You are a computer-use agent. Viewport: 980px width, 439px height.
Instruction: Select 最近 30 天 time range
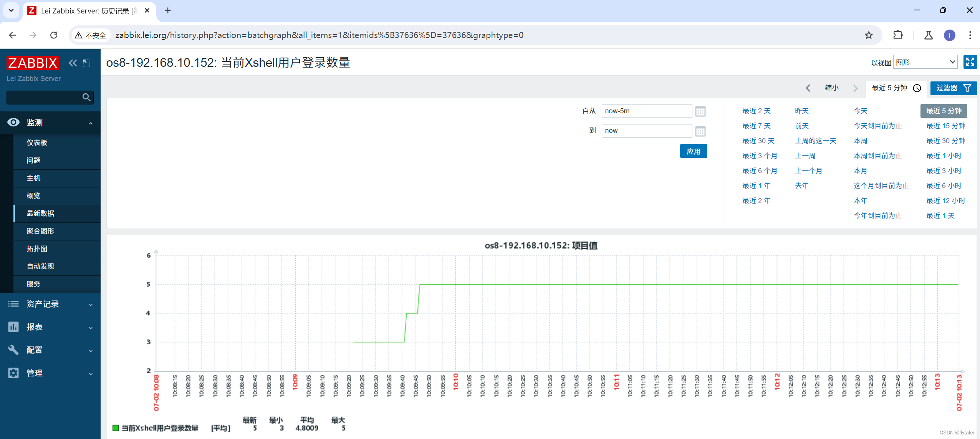coord(758,141)
